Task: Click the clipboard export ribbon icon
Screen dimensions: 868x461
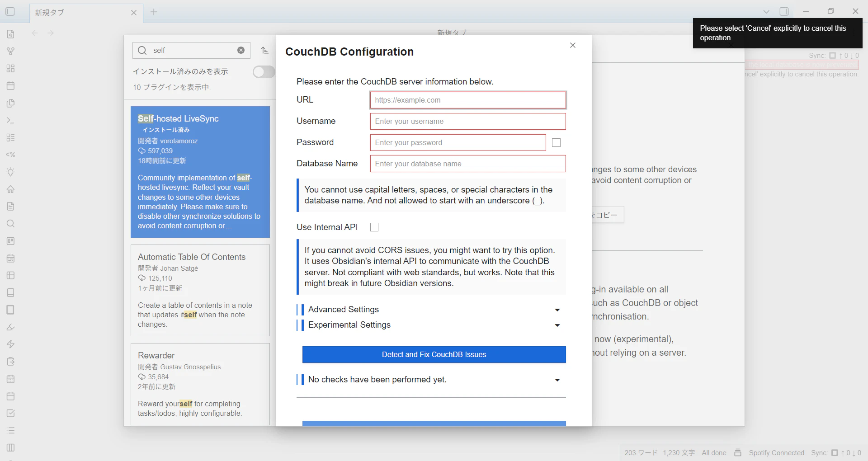Action: 11,362
